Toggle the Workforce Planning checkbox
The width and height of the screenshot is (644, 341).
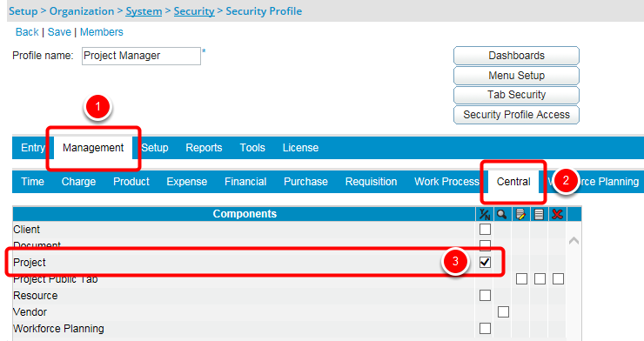[x=485, y=328]
